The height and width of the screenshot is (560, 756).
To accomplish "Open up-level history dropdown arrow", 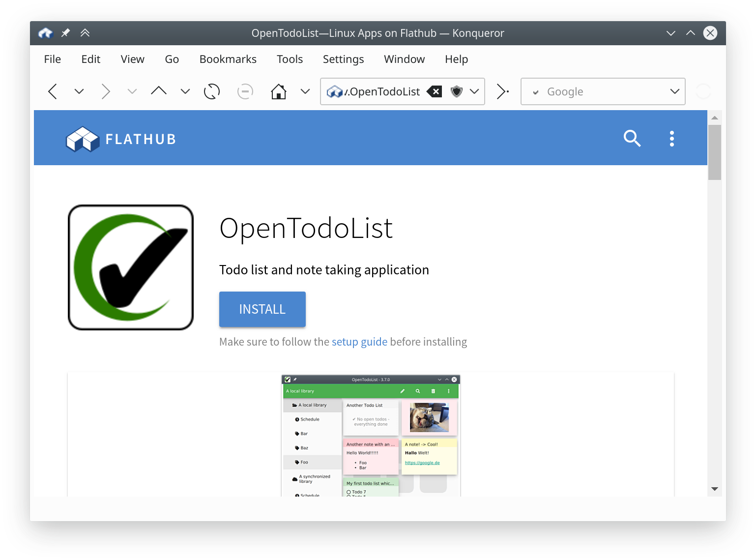I will point(185,91).
